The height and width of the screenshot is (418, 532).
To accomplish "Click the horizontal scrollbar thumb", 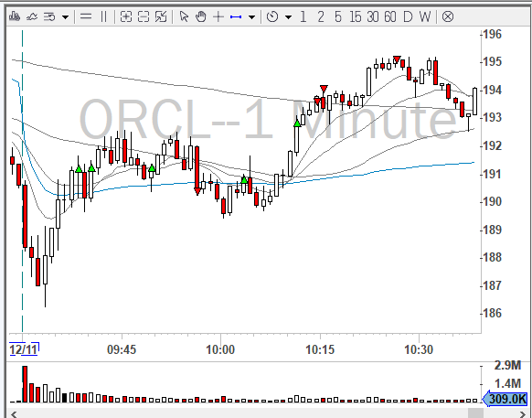I will [475, 413].
